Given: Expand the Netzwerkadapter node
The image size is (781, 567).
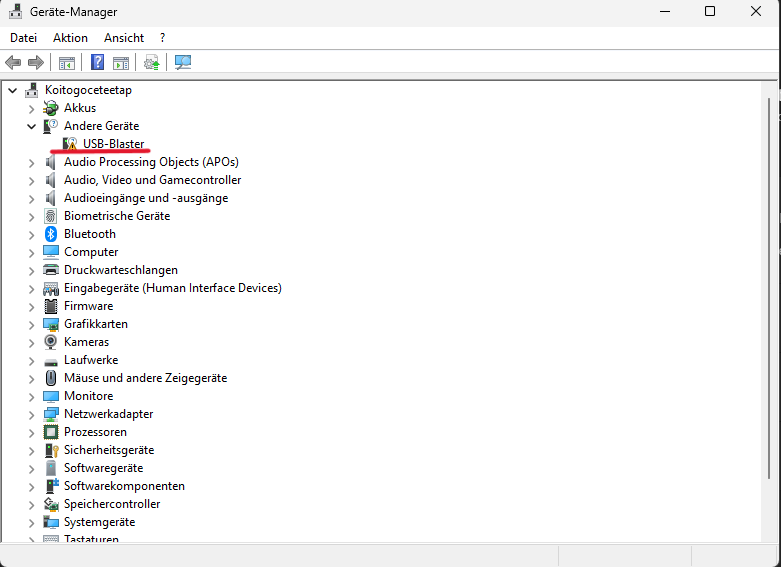Looking at the screenshot, I should [32, 414].
